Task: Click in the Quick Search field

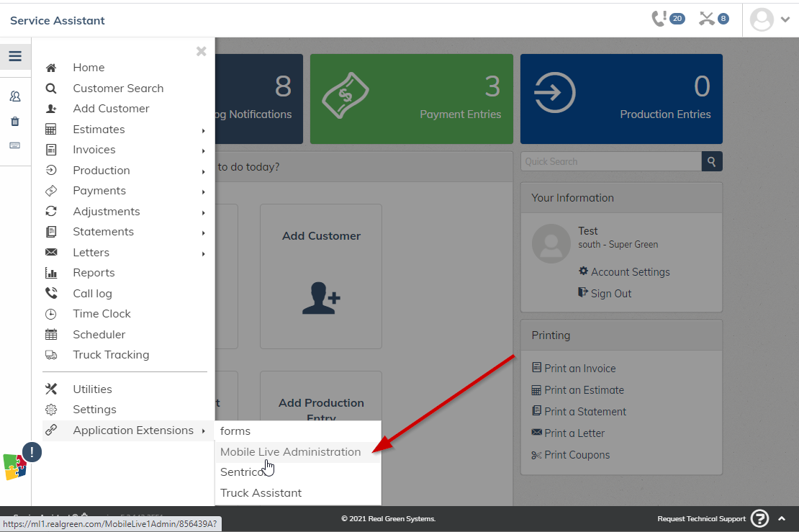Action: point(610,161)
